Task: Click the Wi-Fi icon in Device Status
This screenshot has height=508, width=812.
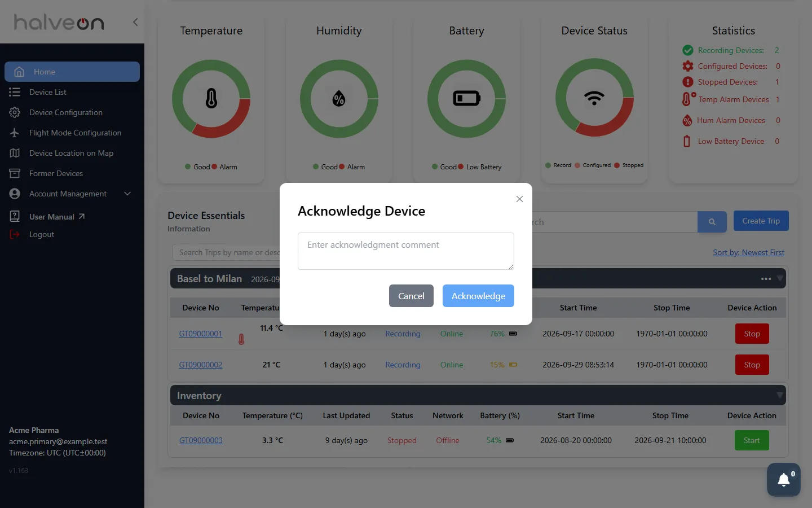Action: tap(594, 98)
